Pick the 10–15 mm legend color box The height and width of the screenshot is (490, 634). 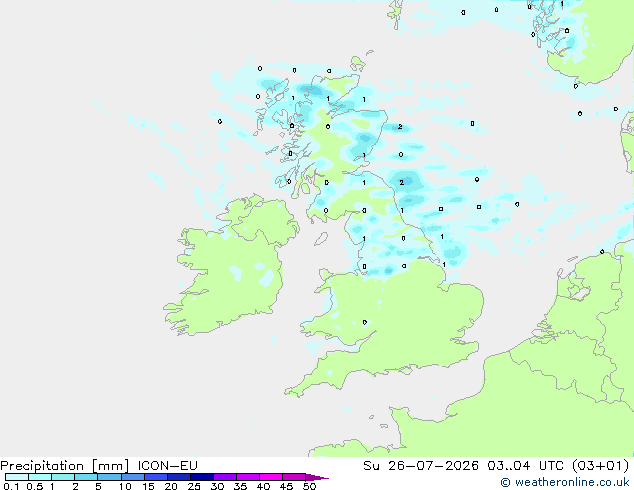pyautogui.click(x=132, y=477)
